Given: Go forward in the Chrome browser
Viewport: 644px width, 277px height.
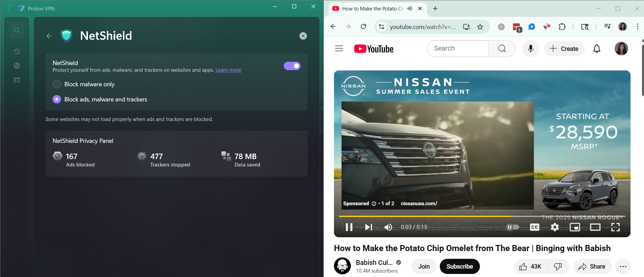Looking at the screenshot, I should tap(348, 27).
